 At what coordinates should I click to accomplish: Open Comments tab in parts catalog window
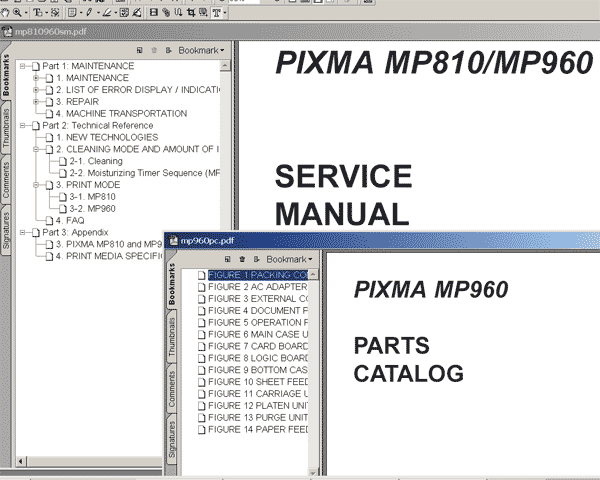pyautogui.click(x=171, y=389)
